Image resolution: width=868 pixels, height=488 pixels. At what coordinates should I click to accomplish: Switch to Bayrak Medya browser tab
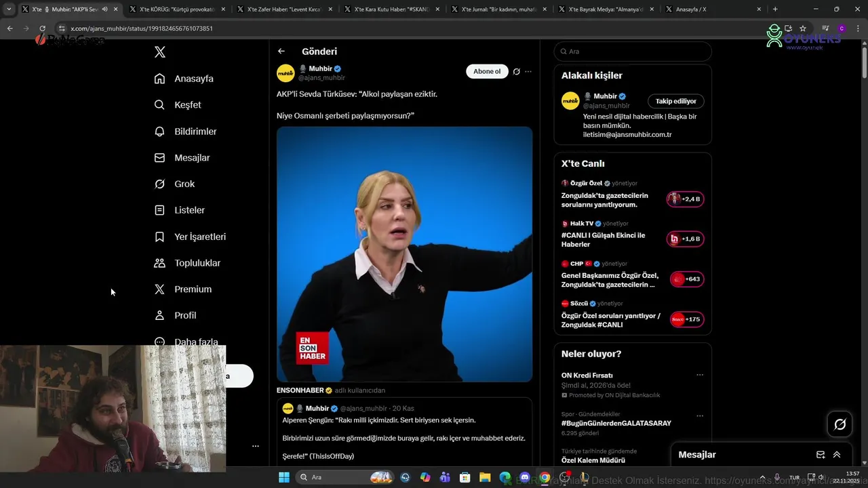605,9
